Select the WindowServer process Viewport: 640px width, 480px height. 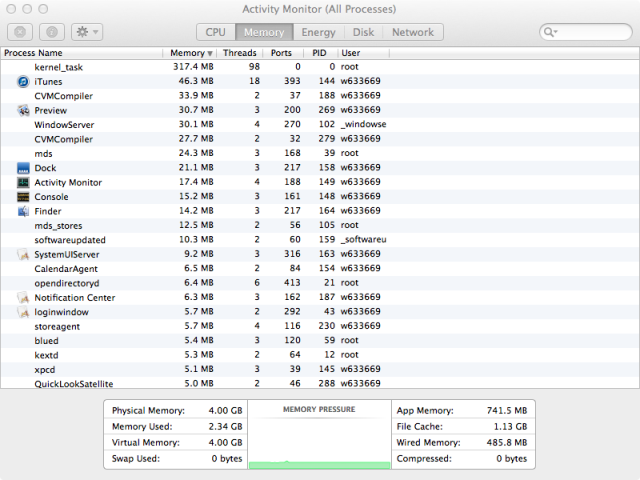64,125
